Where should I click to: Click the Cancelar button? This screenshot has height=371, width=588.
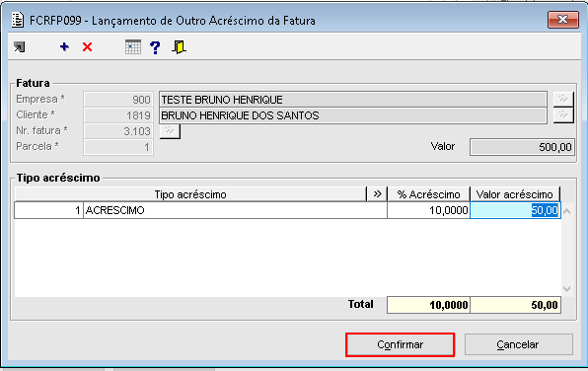(x=519, y=344)
